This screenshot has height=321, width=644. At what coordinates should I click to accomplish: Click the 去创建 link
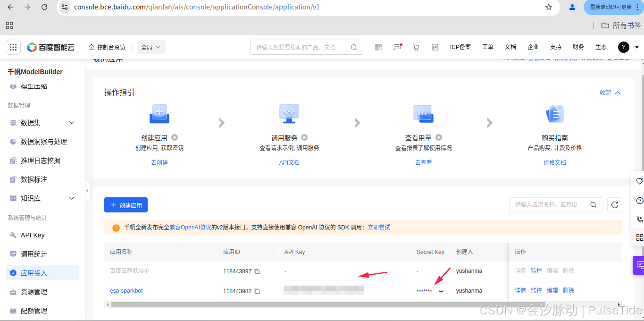tap(159, 162)
